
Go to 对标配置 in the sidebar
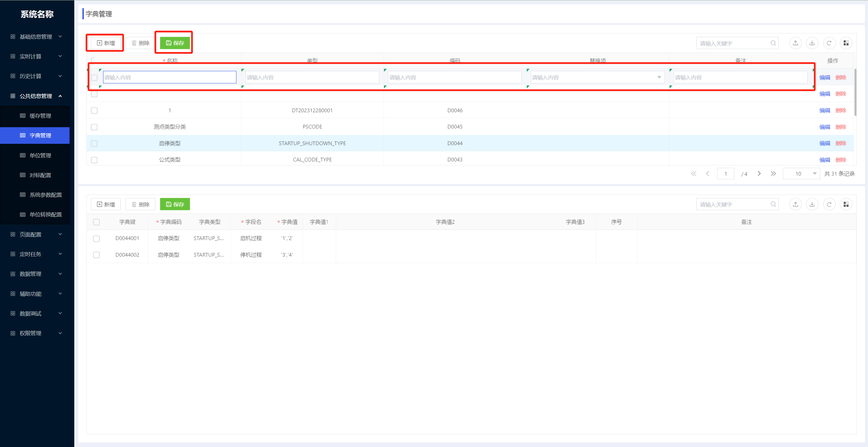click(x=35, y=175)
